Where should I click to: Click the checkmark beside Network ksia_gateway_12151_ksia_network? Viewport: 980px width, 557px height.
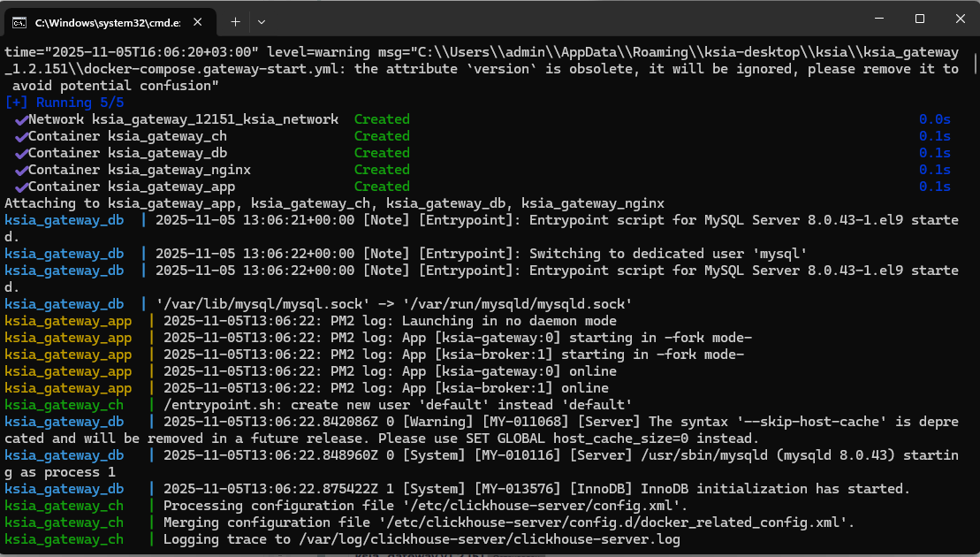coord(21,119)
